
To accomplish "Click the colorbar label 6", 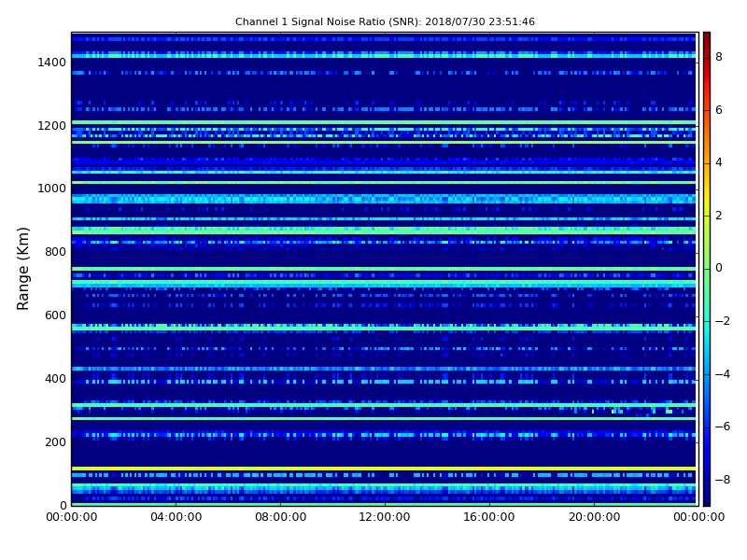I will (719, 110).
